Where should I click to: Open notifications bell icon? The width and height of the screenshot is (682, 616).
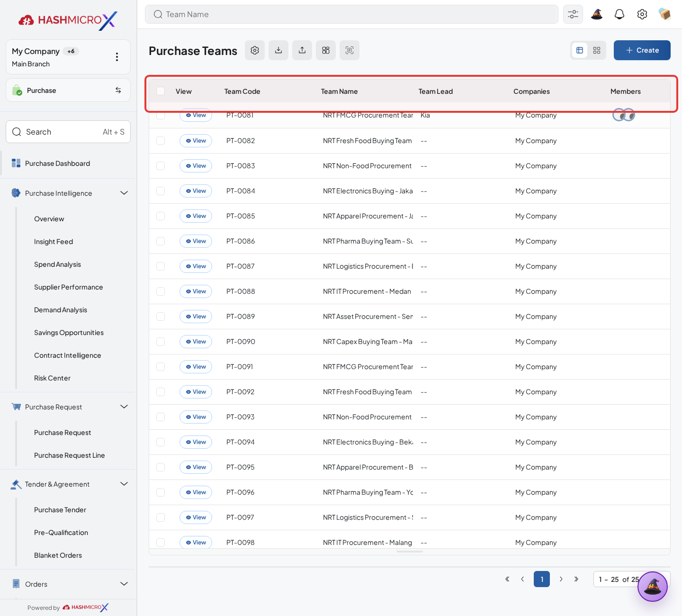[x=619, y=14]
